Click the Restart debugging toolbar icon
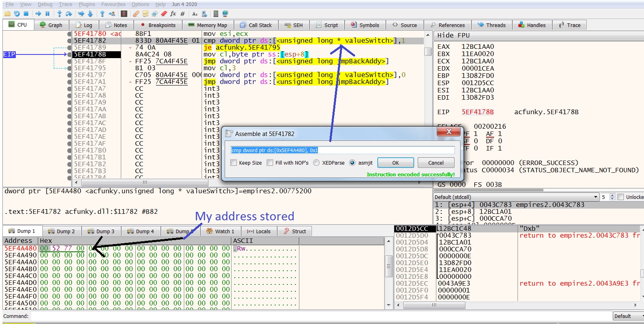 click(x=17, y=14)
